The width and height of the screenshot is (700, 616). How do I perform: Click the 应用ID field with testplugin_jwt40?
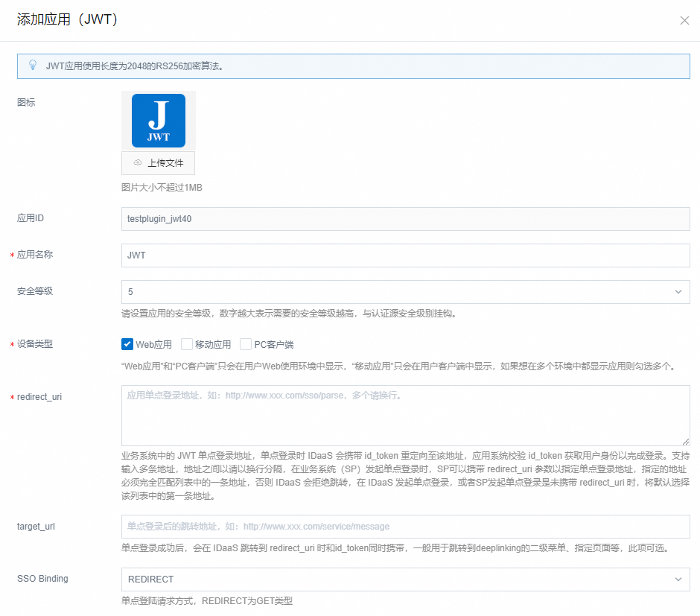[x=405, y=219]
